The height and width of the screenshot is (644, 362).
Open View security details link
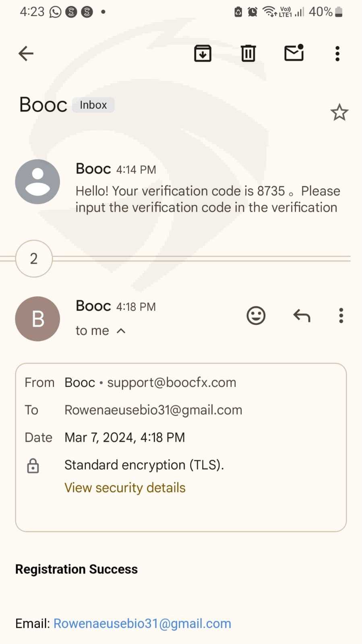(x=125, y=488)
